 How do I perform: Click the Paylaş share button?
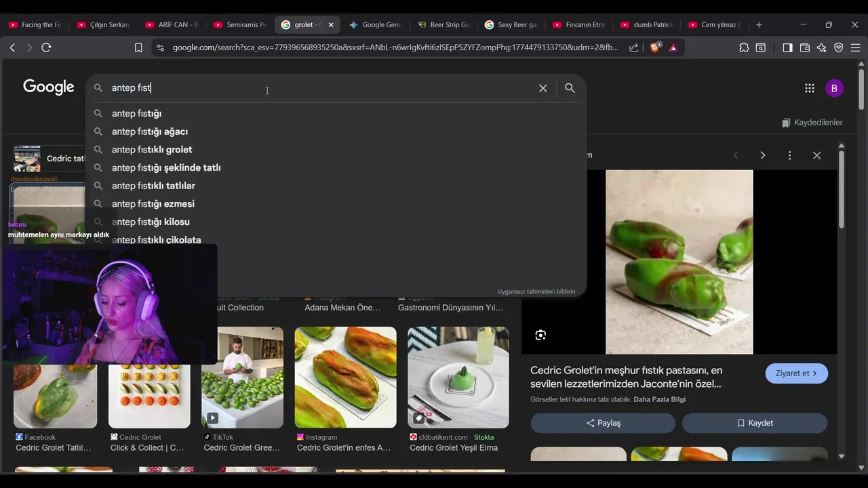pyautogui.click(x=603, y=423)
